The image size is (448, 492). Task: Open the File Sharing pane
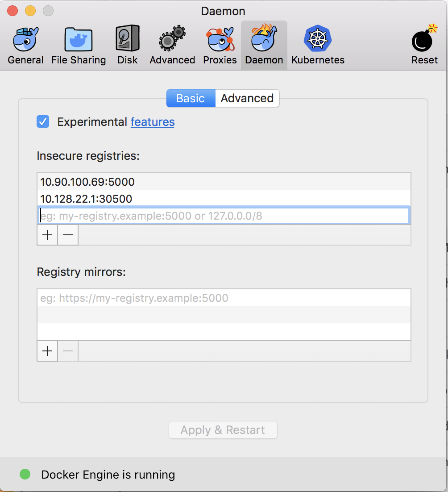[79, 46]
